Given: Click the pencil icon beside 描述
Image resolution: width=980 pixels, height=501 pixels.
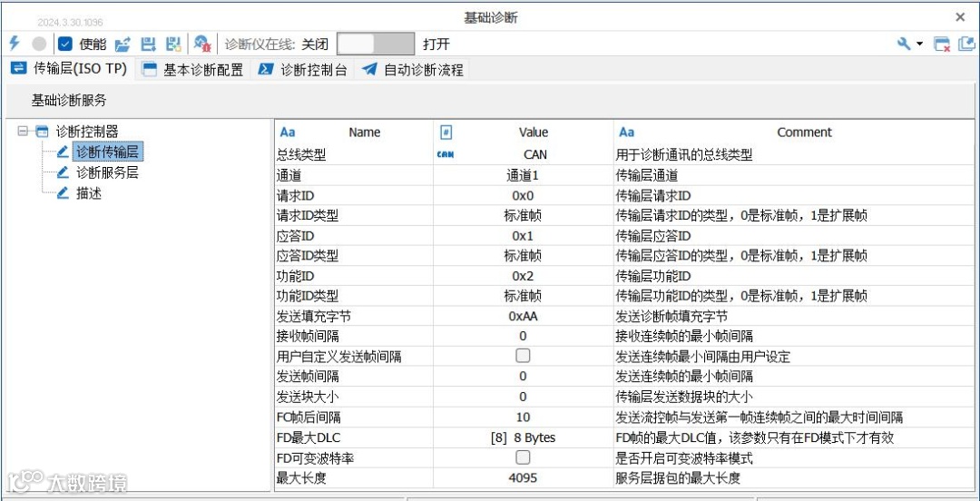Looking at the screenshot, I should point(63,193).
